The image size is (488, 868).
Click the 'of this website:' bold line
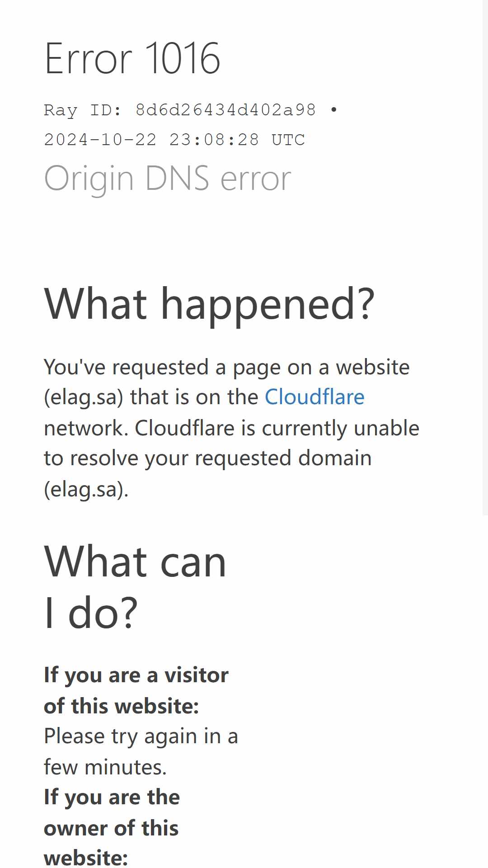coord(122,706)
